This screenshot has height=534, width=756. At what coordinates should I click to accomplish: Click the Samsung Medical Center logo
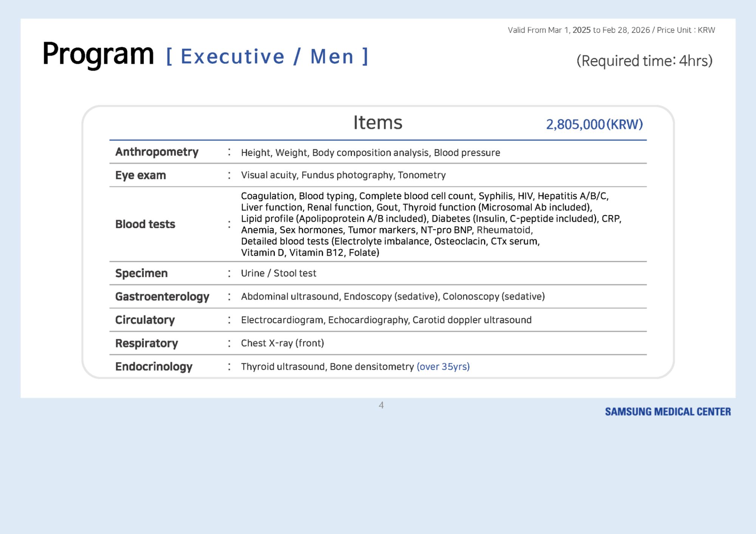pos(668,412)
